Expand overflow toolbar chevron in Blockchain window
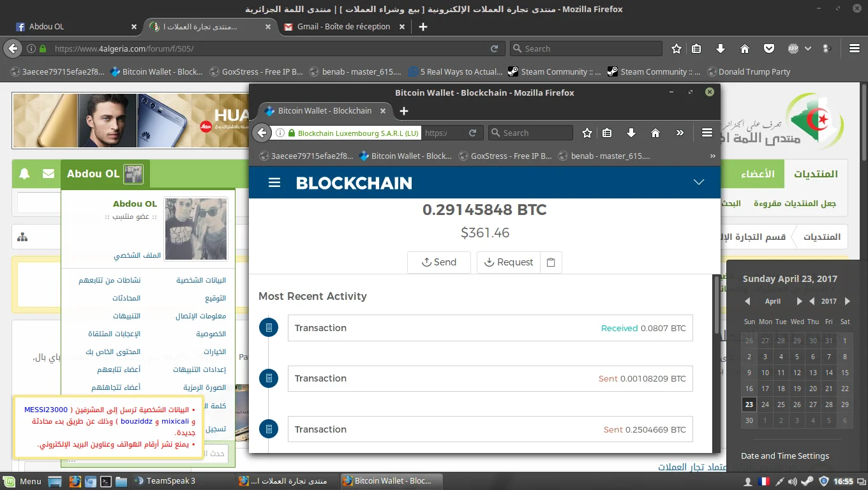The height and width of the screenshot is (490, 868). point(680,133)
